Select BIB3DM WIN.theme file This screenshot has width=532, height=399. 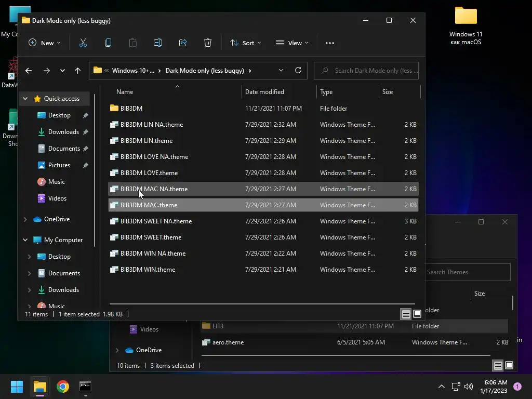(263, 270)
